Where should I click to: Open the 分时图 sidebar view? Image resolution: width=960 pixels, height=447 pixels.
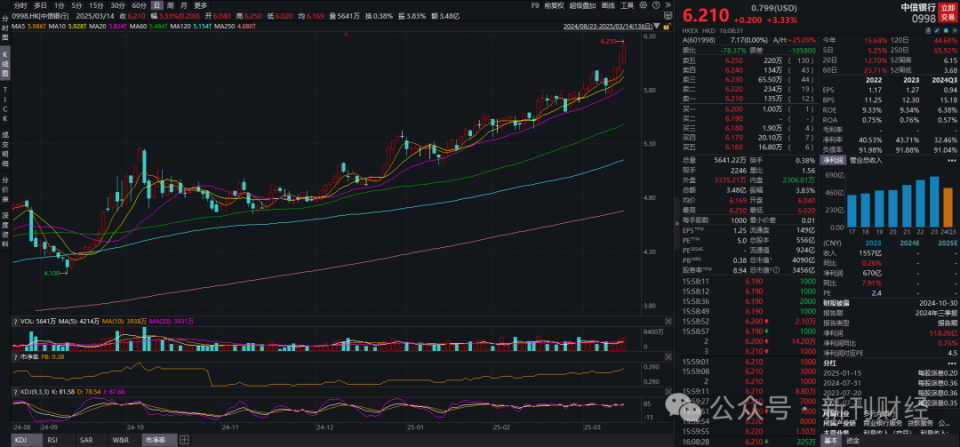point(5,28)
